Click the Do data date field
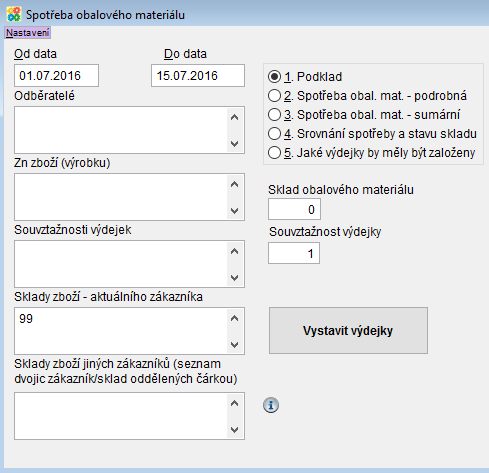The image size is (489, 473). click(x=198, y=76)
